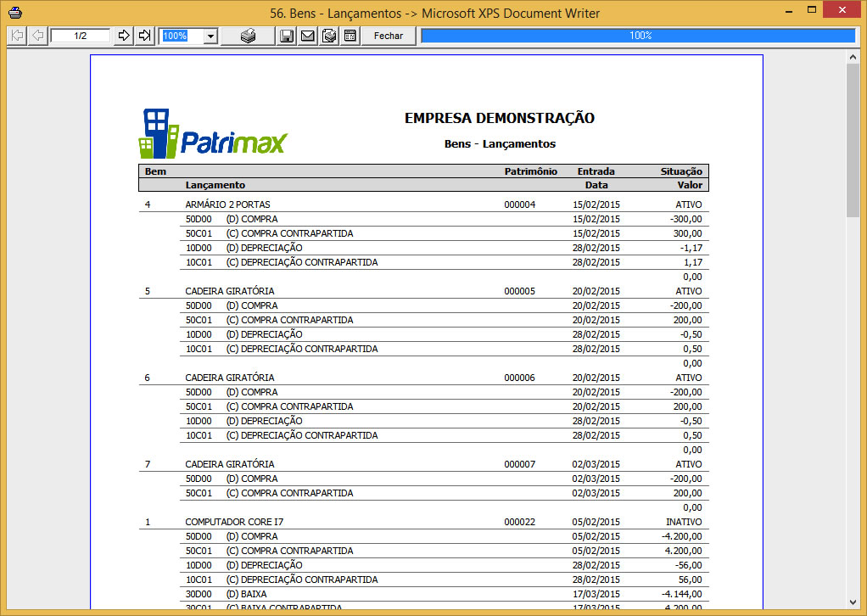Click the value -56,00
867x616 pixels.
(688, 565)
